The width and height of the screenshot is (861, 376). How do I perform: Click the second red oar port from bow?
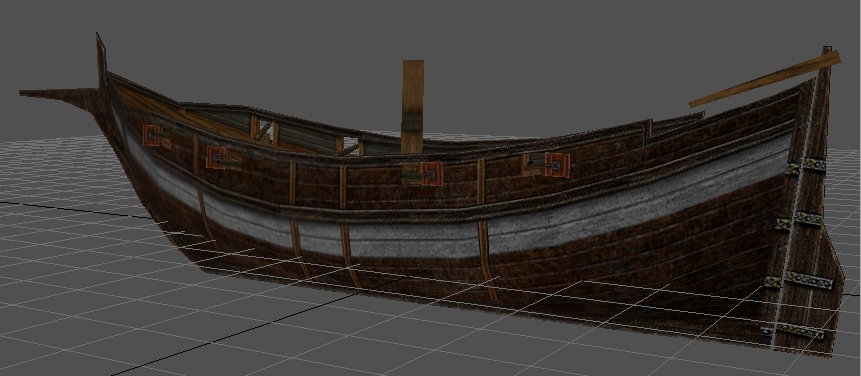coord(216,158)
